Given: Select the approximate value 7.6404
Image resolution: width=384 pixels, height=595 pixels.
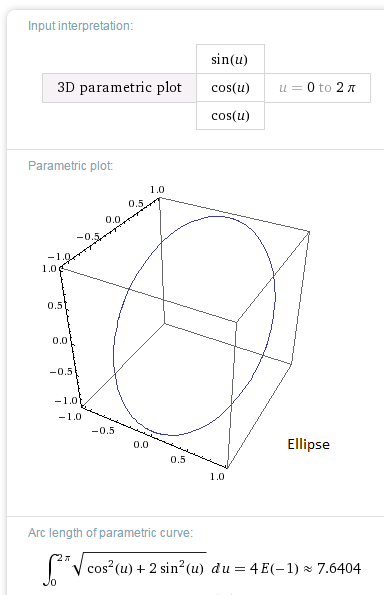Looking at the screenshot, I should click(339, 568).
